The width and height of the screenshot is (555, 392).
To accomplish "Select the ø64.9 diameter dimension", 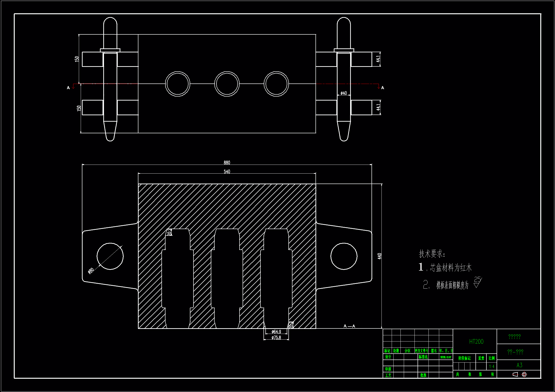I will pos(276,332).
